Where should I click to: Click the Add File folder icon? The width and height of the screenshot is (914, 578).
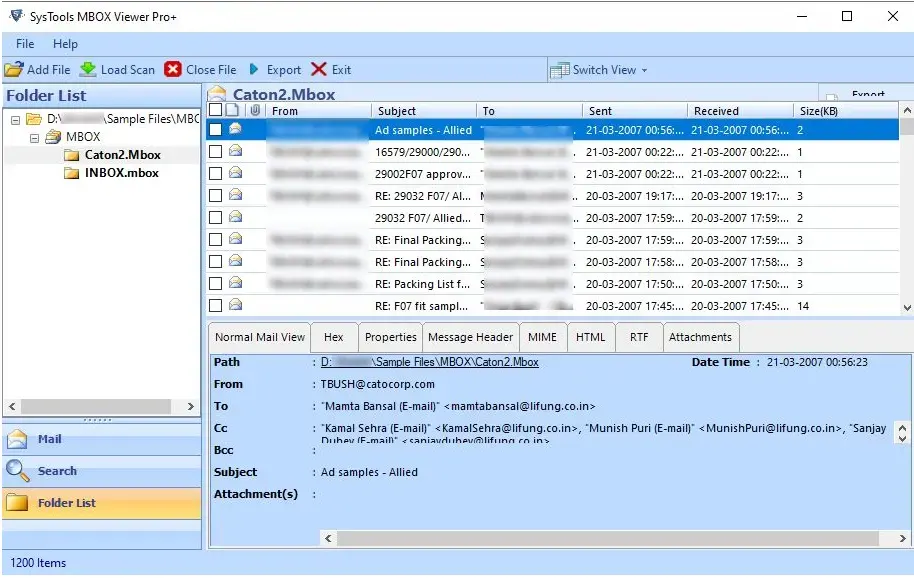click(x=14, y=70)
